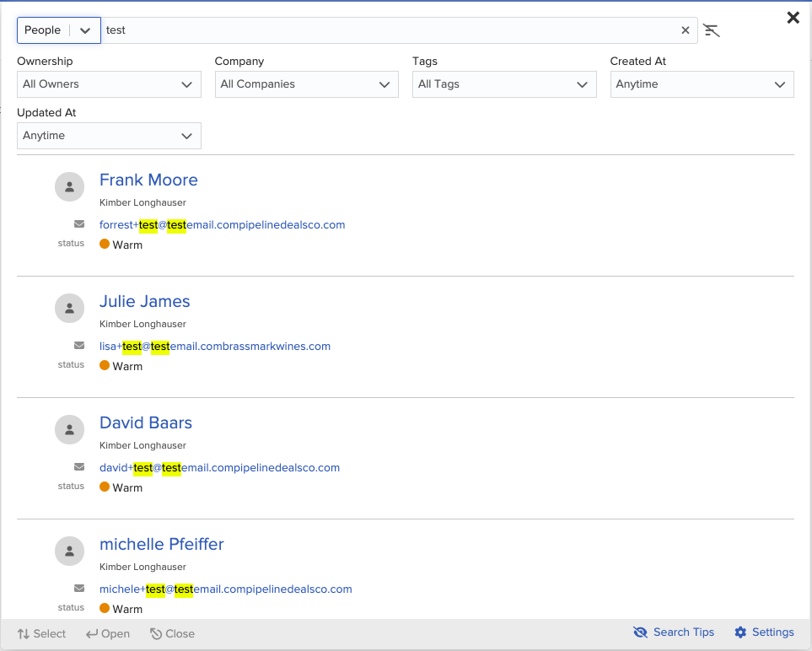Click the envelope icon for michelle Pfeiffer

(x=79, y=589)
